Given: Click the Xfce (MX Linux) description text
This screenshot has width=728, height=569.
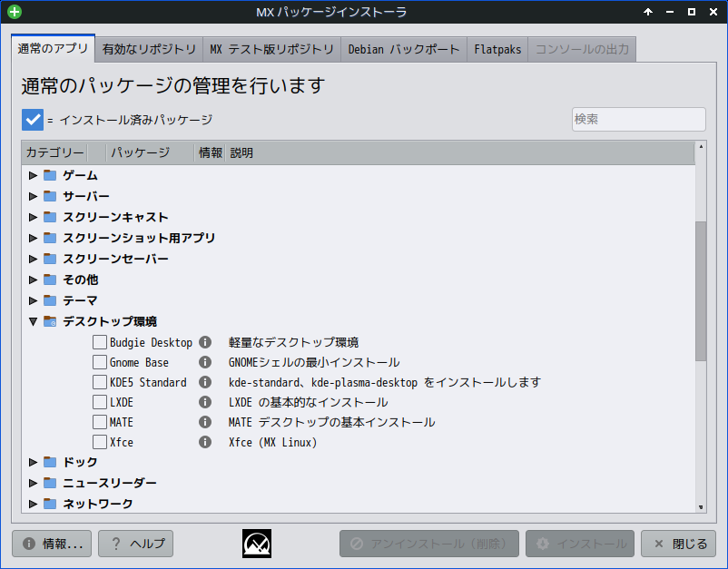Looking at the screenshot, I should [x=273, y=442].
